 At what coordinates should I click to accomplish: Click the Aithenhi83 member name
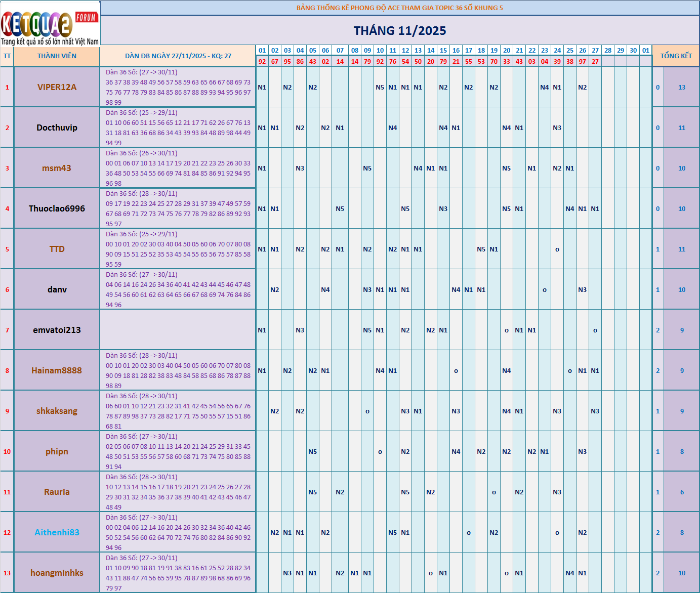[x=57, y=532]
